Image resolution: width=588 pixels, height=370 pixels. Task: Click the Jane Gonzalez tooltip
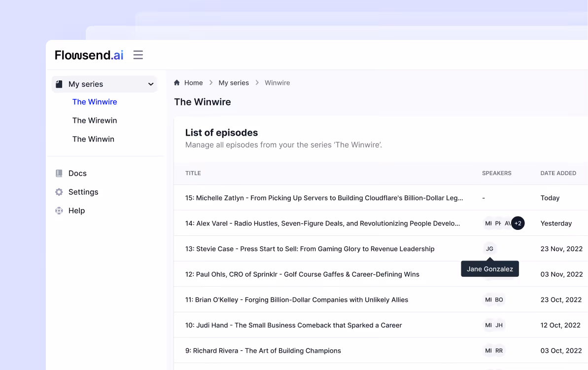click(490, 269)
